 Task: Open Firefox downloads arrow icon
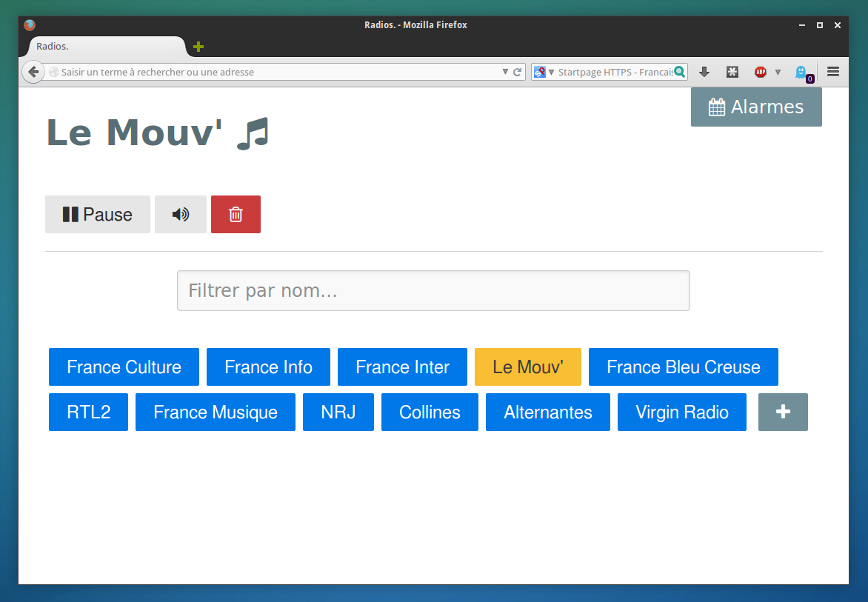coord(704,72)
